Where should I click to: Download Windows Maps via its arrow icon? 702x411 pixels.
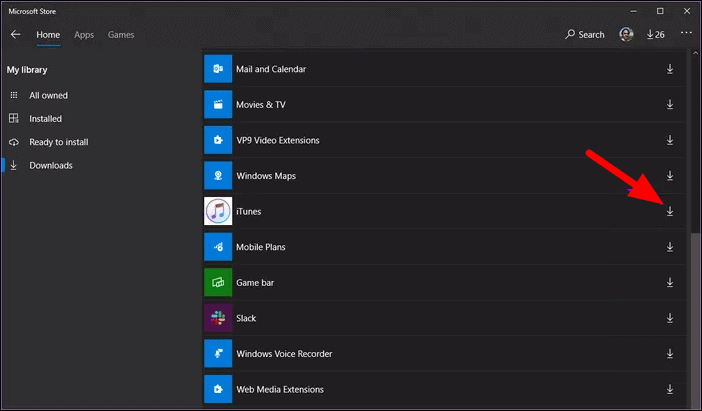pyautogui.click(x=670, y=176)
